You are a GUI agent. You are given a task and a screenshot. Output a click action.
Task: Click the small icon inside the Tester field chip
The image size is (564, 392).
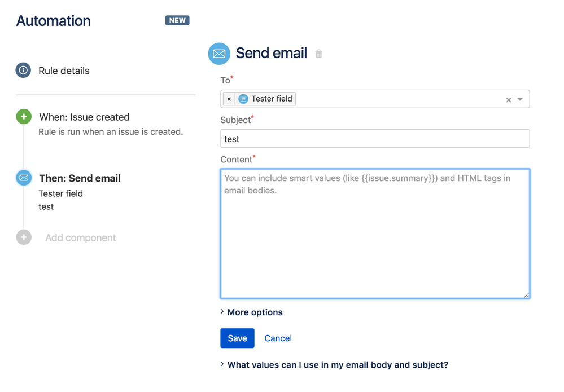[x=244, y=98]
